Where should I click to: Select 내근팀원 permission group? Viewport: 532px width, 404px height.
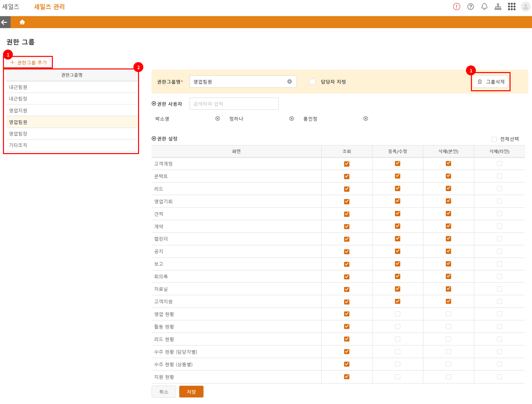point(18,87)
